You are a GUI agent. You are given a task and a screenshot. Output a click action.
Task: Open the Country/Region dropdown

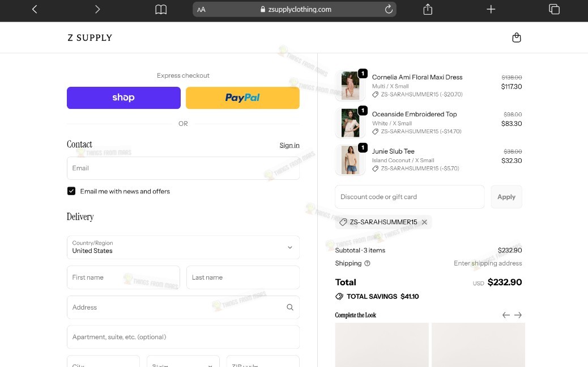click(x=183, y=247)
